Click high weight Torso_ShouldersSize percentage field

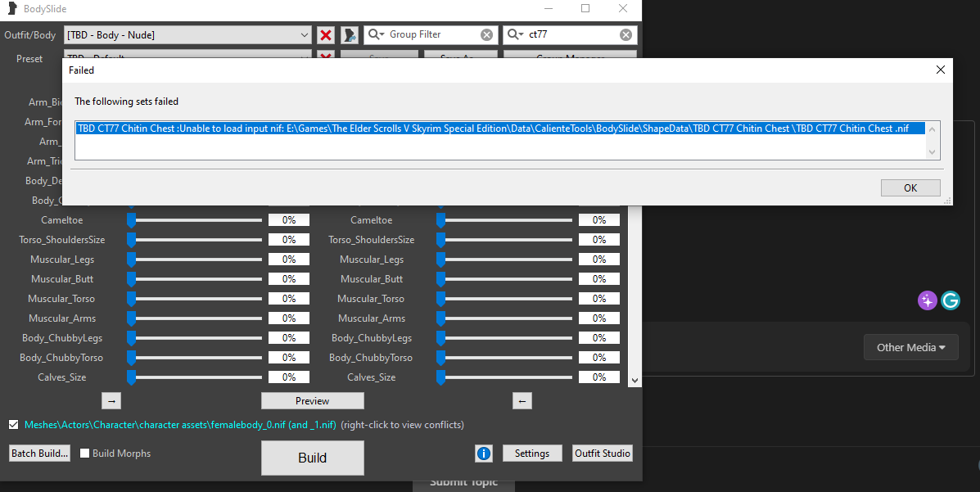[598, 239]
